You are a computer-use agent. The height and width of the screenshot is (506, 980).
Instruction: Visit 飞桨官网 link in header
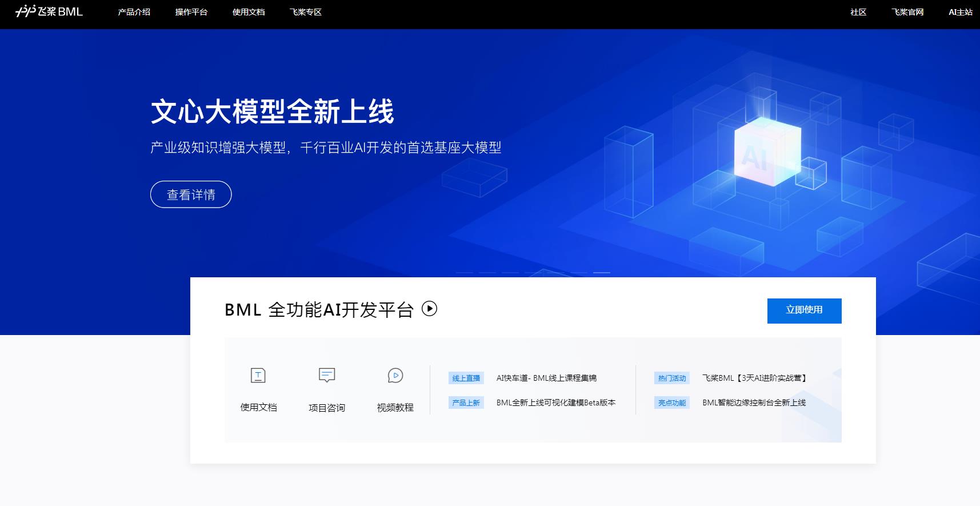point(907,12)
